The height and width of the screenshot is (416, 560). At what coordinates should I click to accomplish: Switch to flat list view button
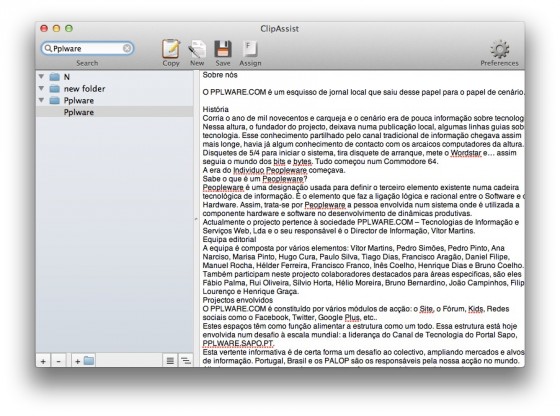point(170,361)
